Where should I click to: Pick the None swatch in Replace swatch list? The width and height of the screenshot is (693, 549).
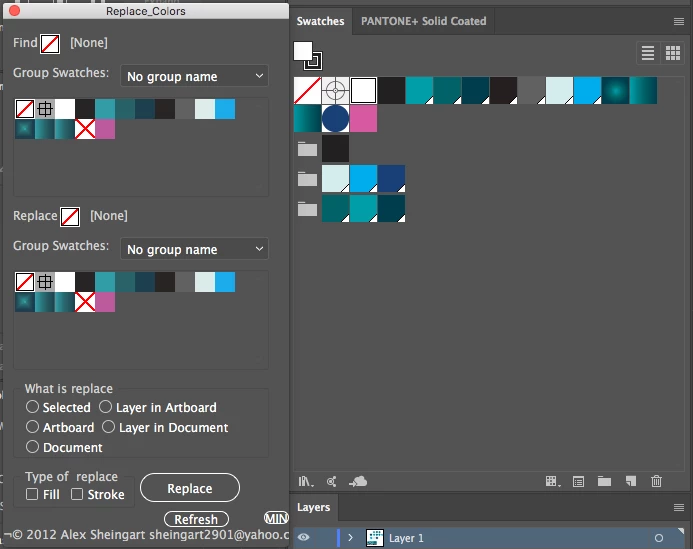(25, 282)
